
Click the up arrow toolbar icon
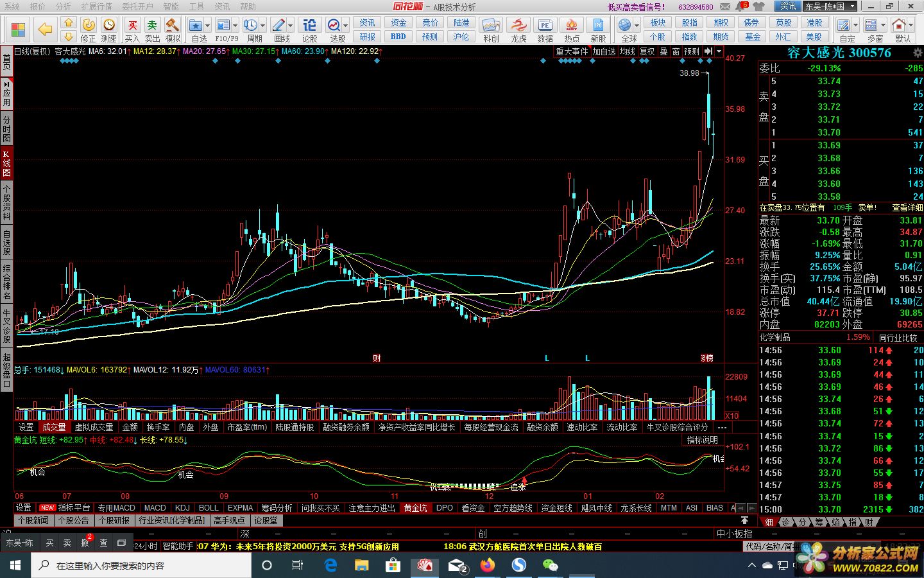pyautogui.click(x=69, y=23)
